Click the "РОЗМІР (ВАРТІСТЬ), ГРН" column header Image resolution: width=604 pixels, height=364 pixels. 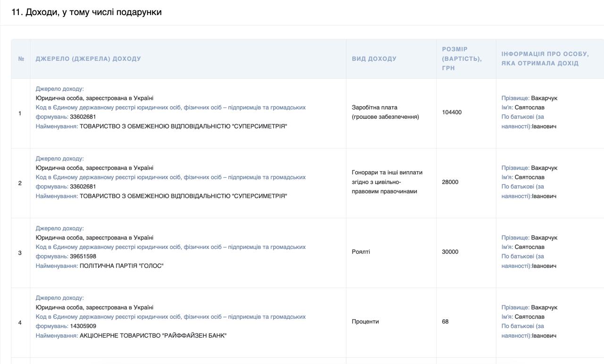coord(461,58)
